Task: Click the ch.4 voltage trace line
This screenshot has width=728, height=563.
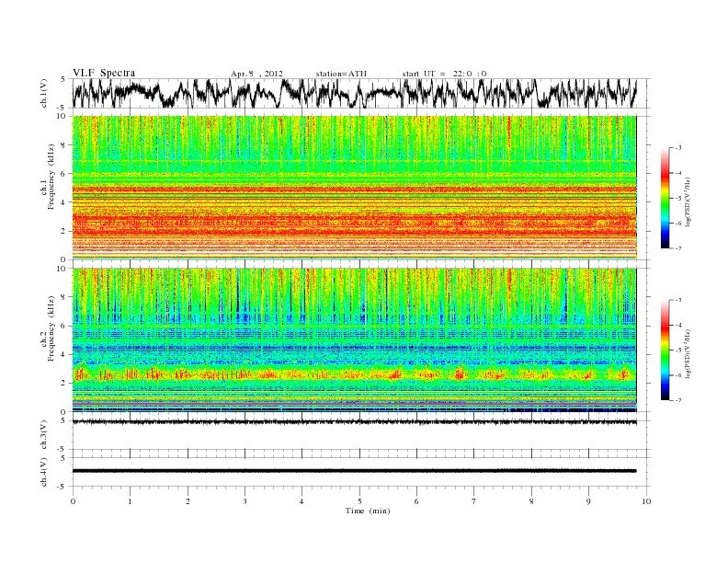Action: [x=354, y=471]
